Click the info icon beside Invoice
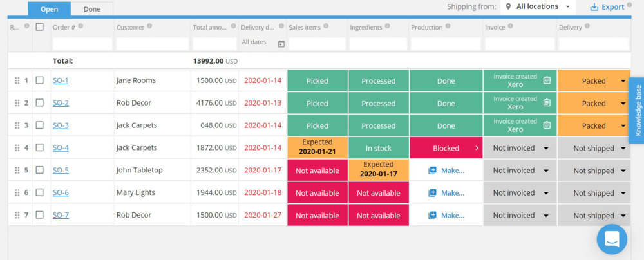 pyautogui.click(x=510, y=26)
